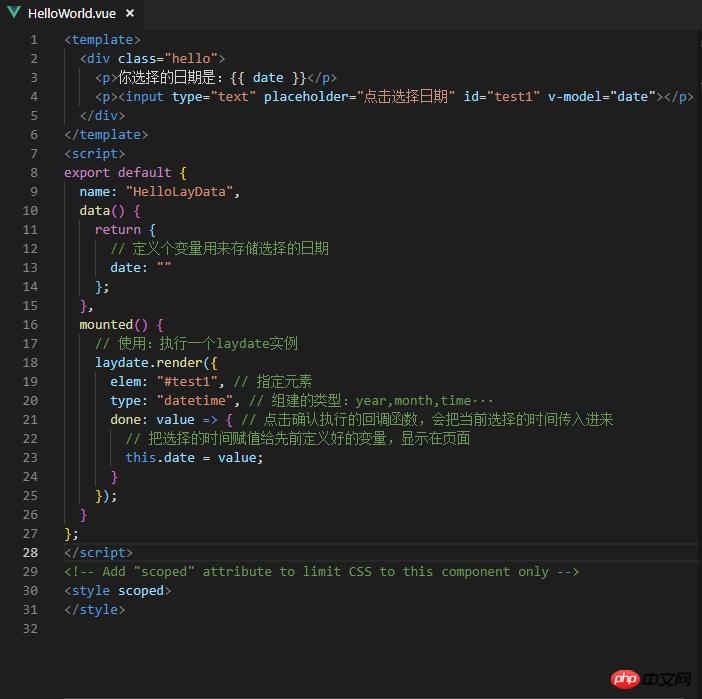Click the comment on line 12
This screenshot has width=702, height=699.
(219, 249)
